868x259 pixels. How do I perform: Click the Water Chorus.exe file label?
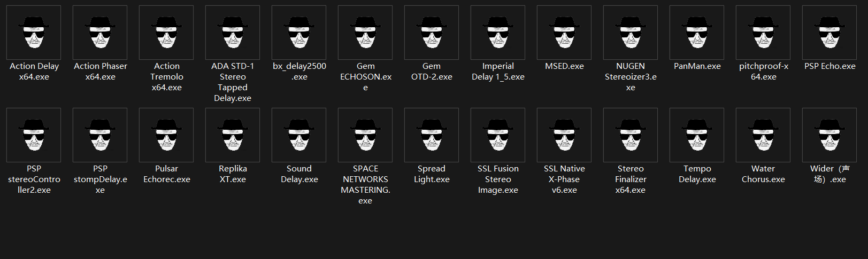click(x=763, y=174)
